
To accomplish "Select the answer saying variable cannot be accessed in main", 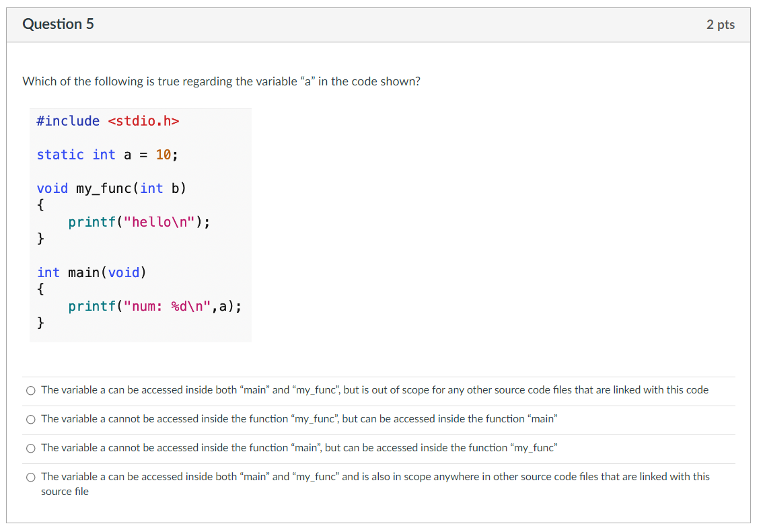I will 31,448.
